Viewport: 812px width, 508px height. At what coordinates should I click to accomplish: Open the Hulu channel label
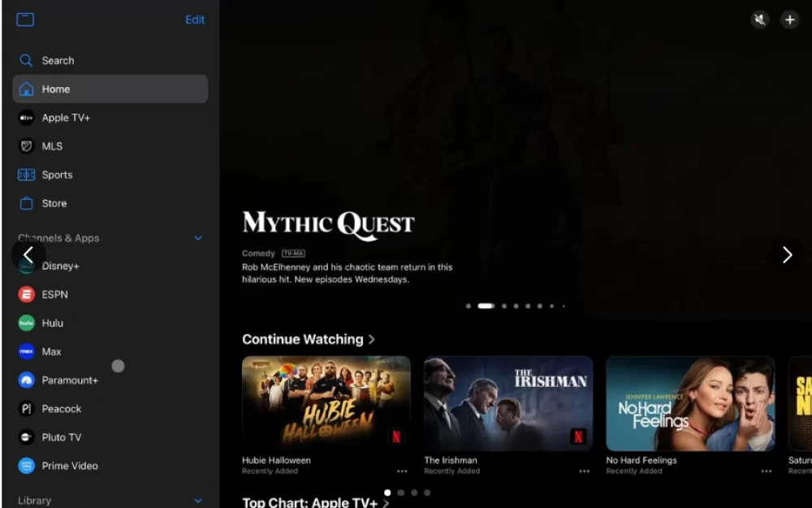point(52,323)
